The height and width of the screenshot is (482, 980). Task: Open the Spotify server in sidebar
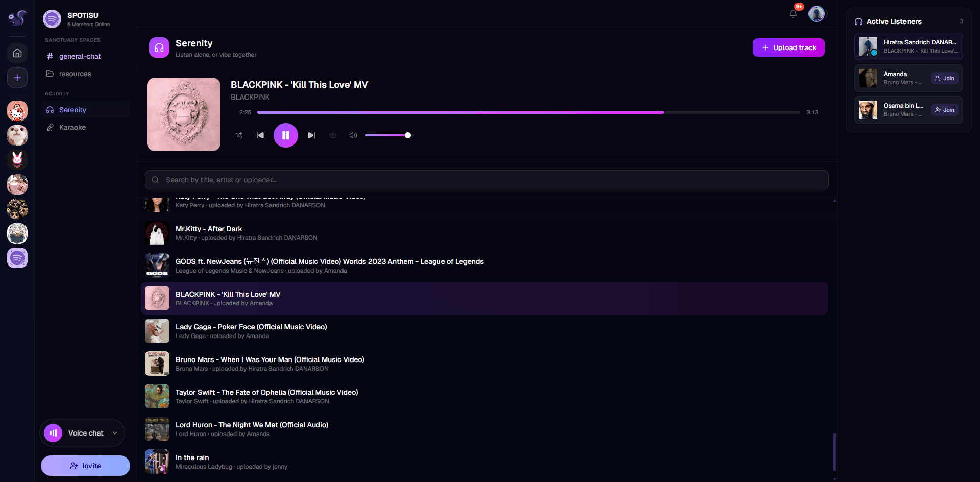pos(17,258)
